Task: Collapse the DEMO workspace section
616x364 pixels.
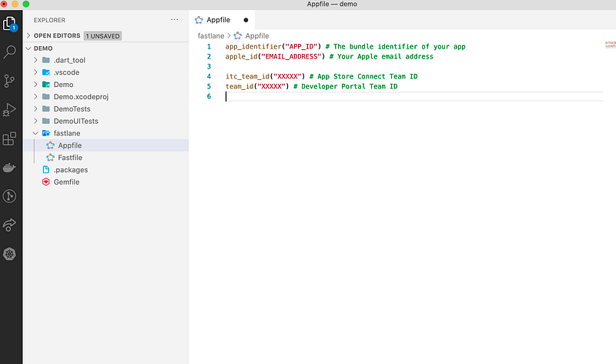Action: pos(28,48)
